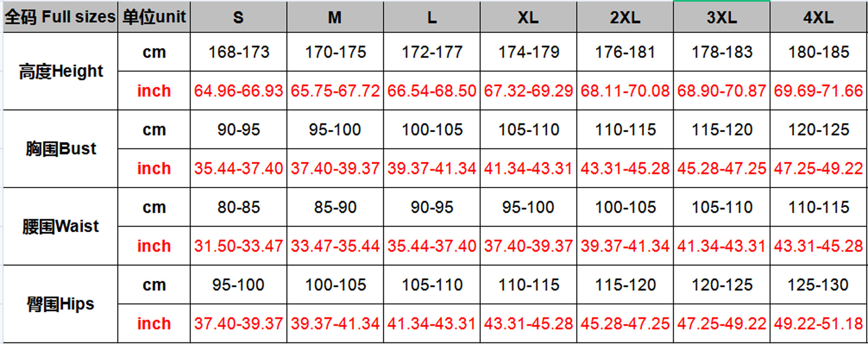Click the 胸围Bust row label

[x=61, y=149]
